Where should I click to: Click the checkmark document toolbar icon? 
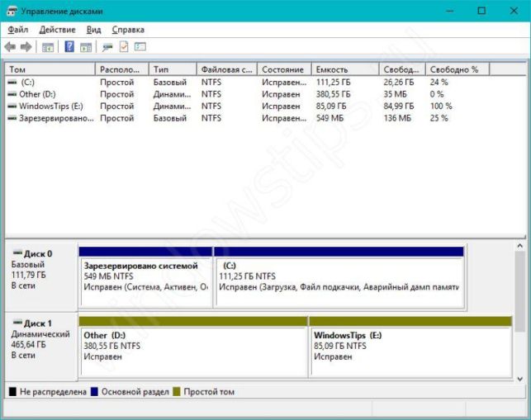pos(124,46)
